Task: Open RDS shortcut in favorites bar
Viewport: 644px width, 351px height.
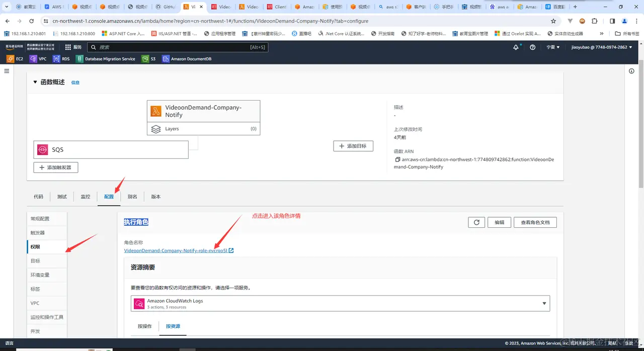Action: click(61, 59)
